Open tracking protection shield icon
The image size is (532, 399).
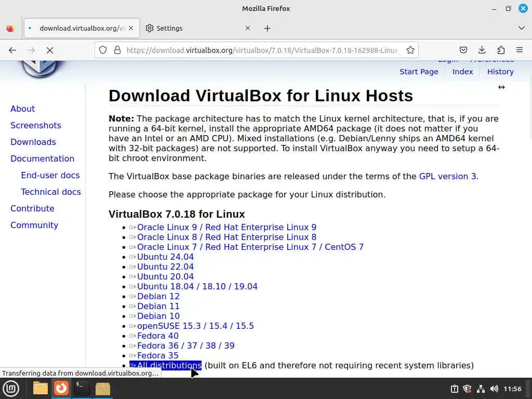pos(103,50)
